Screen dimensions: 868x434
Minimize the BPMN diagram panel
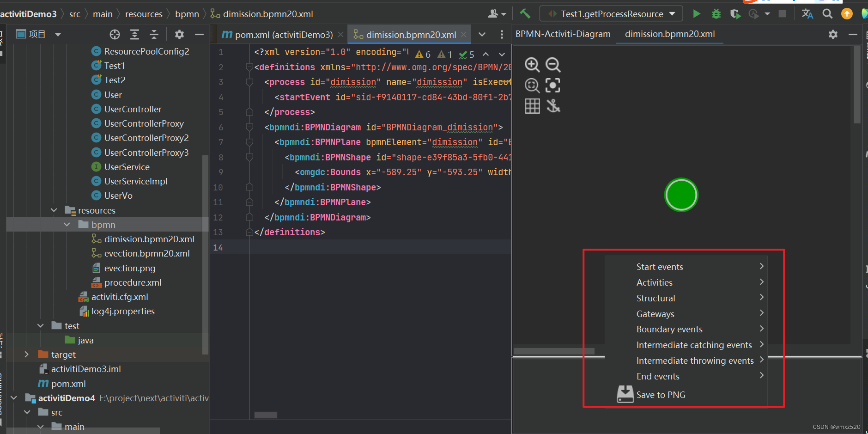pyautogui.click(x=853, y=34)
